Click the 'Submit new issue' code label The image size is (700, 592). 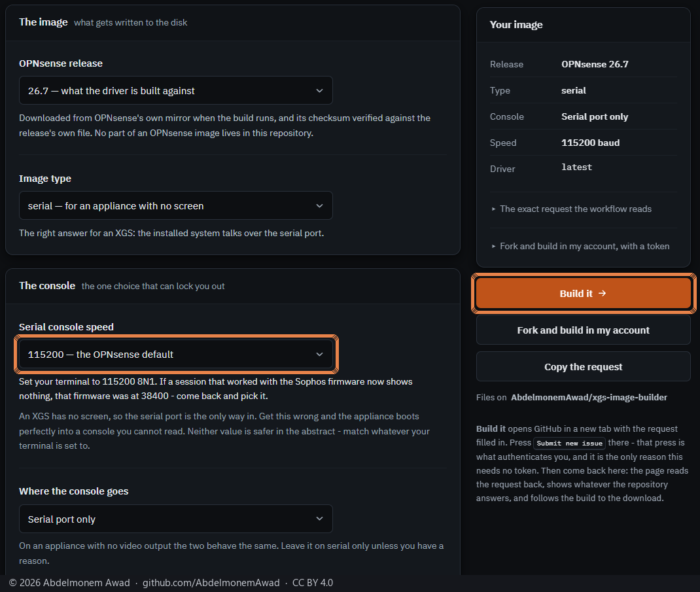point(569,444)
